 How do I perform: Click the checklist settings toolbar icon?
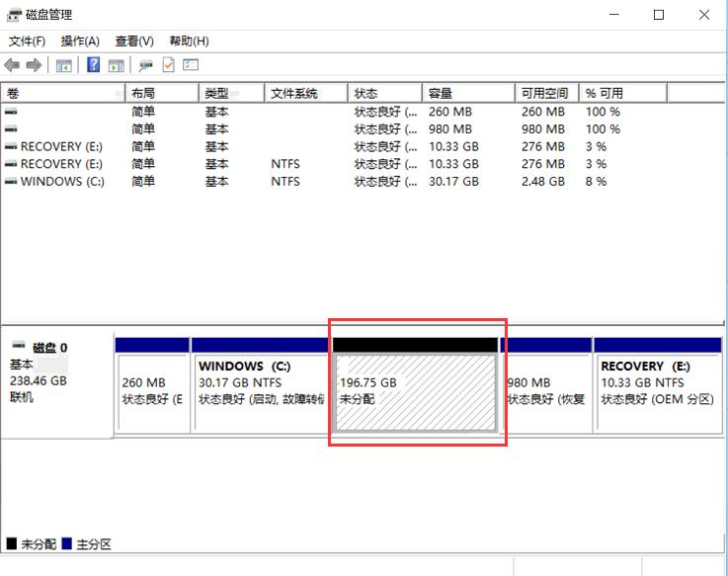click(191, 64)
